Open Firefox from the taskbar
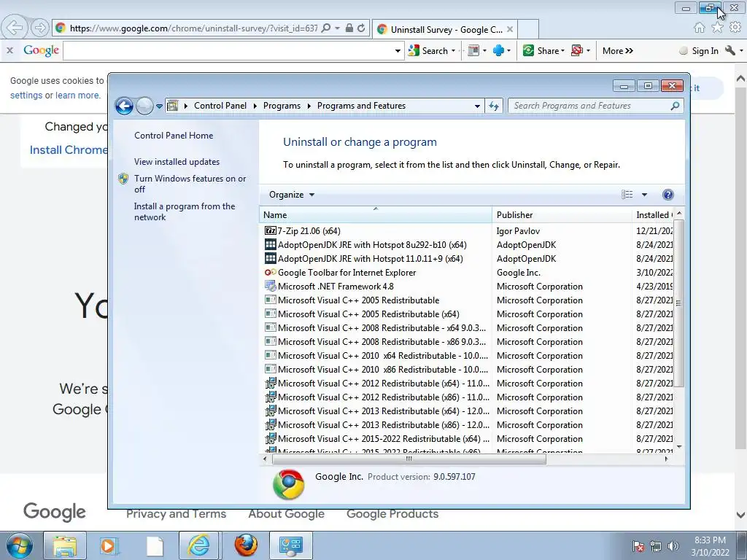The width and height of the screenshot is (747, 560). click(x=246, y=545)
